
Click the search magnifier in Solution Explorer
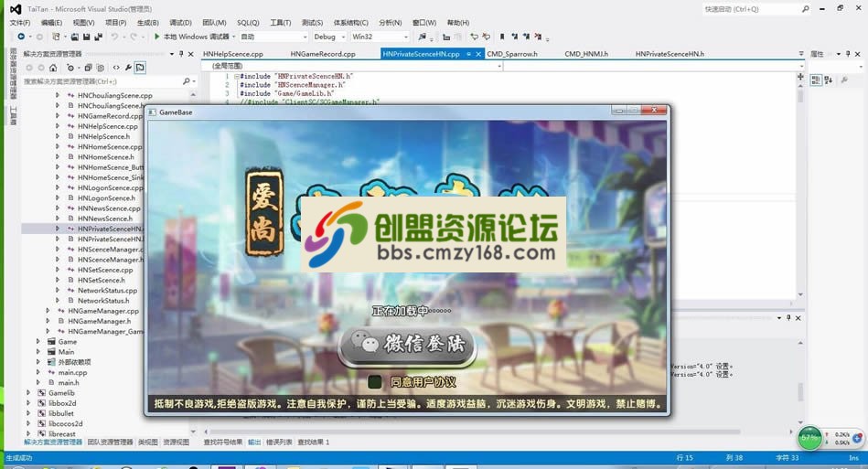[x=186, y=81]
